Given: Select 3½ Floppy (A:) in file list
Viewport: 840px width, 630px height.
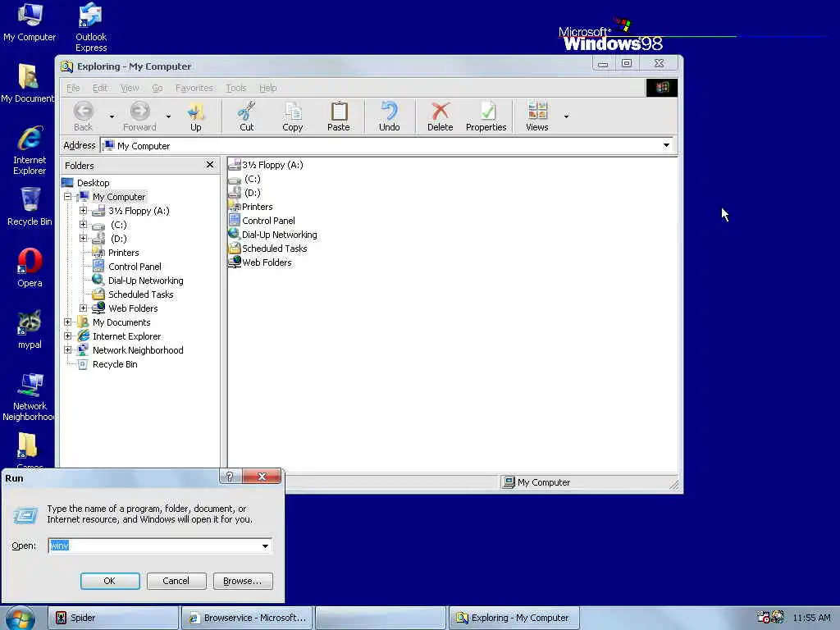Looking at the screenshot, I should coord(272,165).
